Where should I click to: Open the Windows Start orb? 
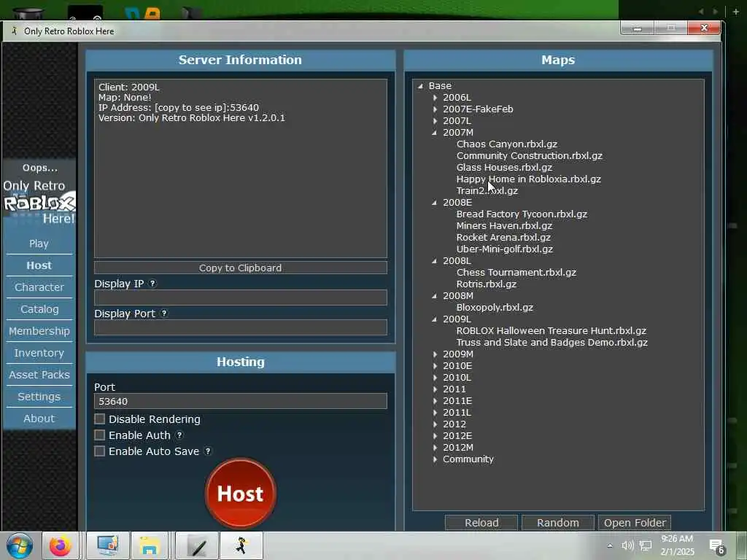click(x=20, y=545)
